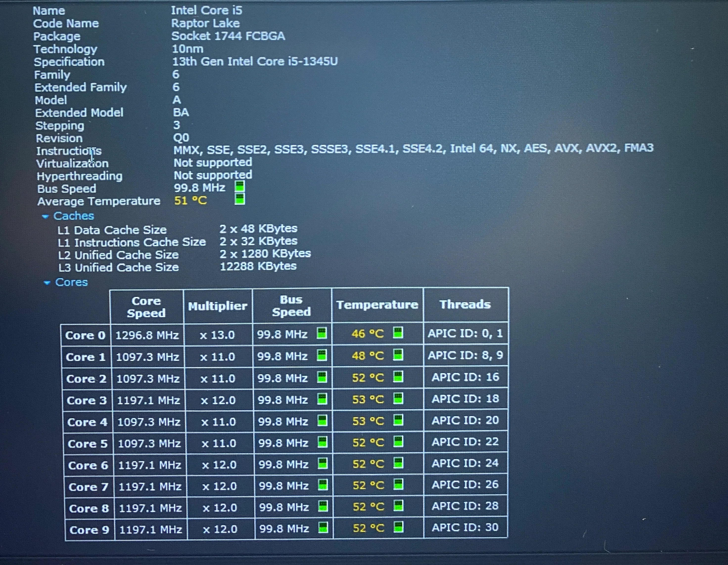Click the L1 Data Cache value '2 x 48 KBytes'
This screenshot has width=728, height=565.
point(258,229)
